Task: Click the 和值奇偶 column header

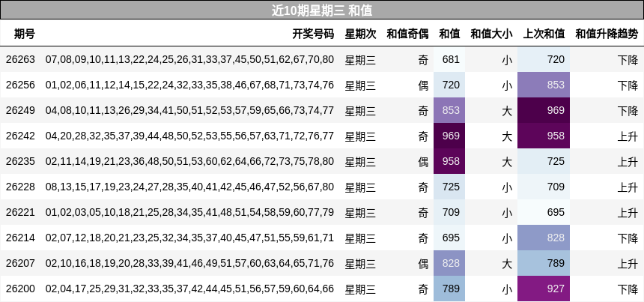Action: pyautogui.click(x=407, y=34)
